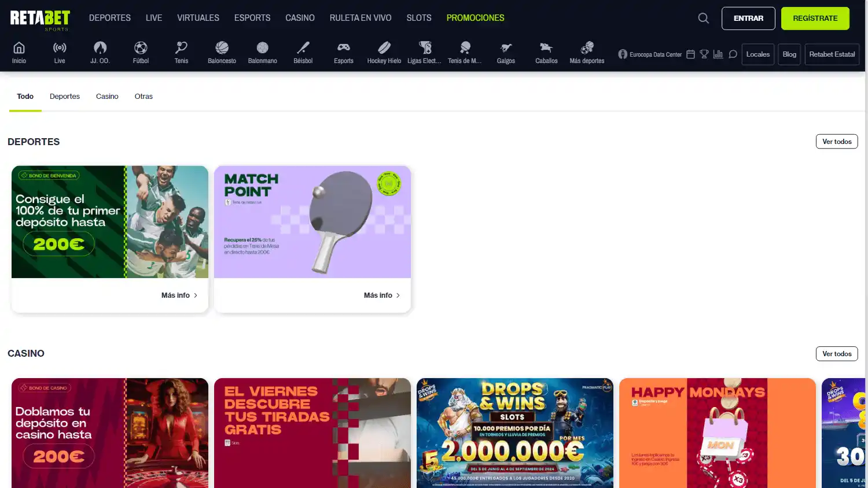Open the chat bubble icon
The width and height of the screenshot is (868, 488).
coord(733,54)
